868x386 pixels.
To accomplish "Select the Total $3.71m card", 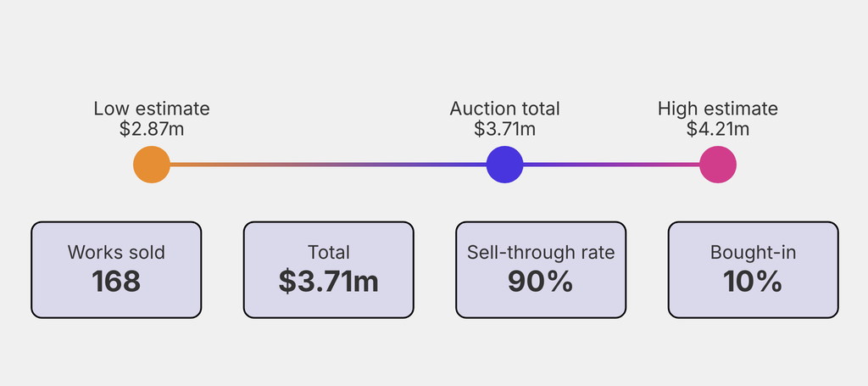I will (329, 270).
